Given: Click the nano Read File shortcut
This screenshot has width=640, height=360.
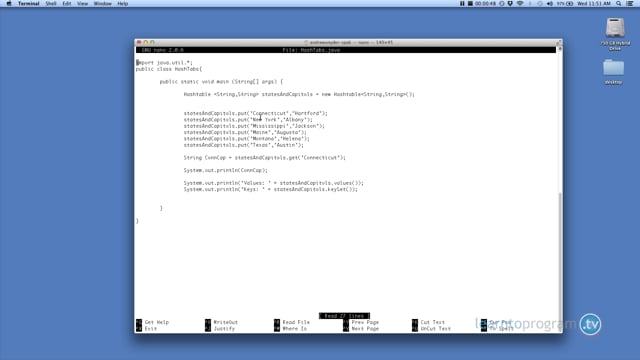Looking at the screenshot, I should pos(292,322).
